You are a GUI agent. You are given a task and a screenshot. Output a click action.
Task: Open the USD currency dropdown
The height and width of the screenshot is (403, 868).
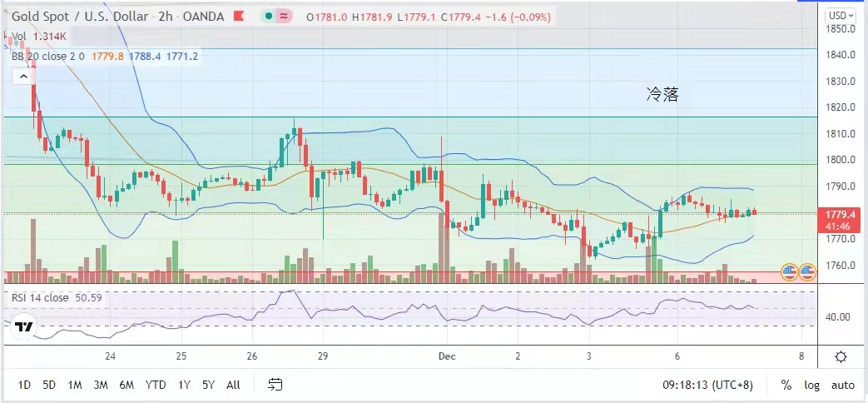click(839, 15)
